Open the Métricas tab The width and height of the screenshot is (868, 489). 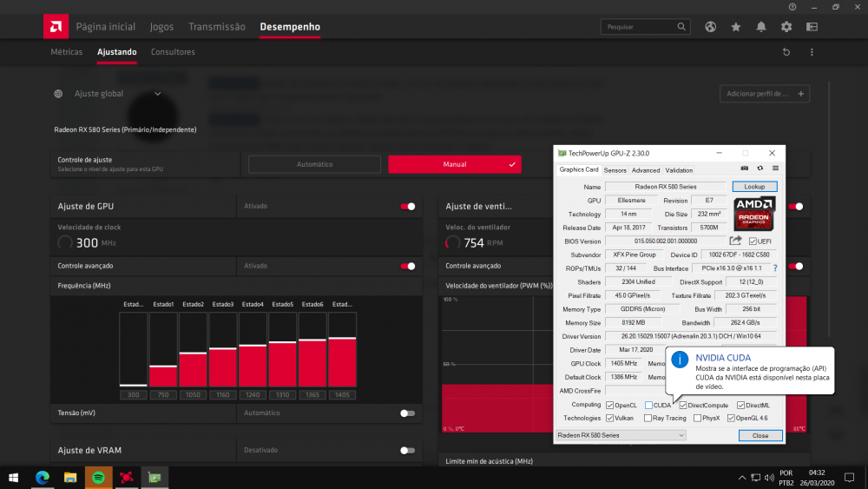(x=67, y=52)
